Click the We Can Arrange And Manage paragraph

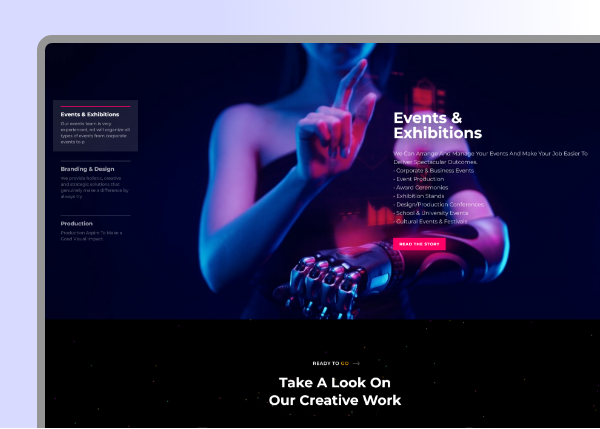pos(490,158)
